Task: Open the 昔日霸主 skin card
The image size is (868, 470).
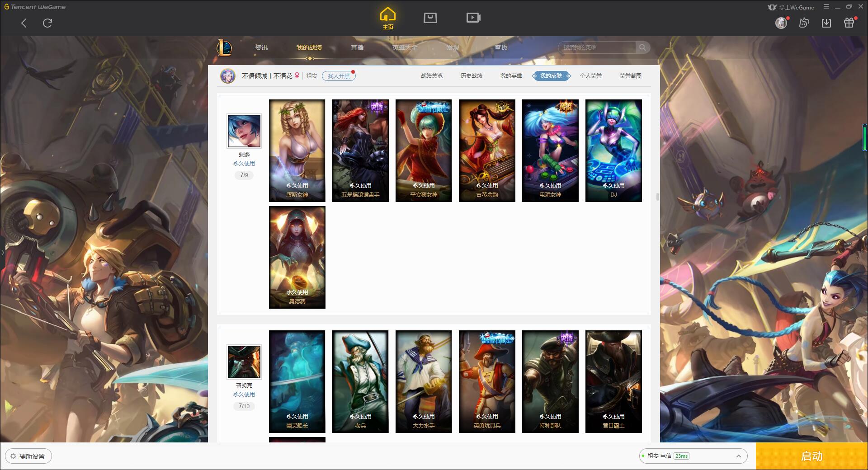Action: click(613, 381)
